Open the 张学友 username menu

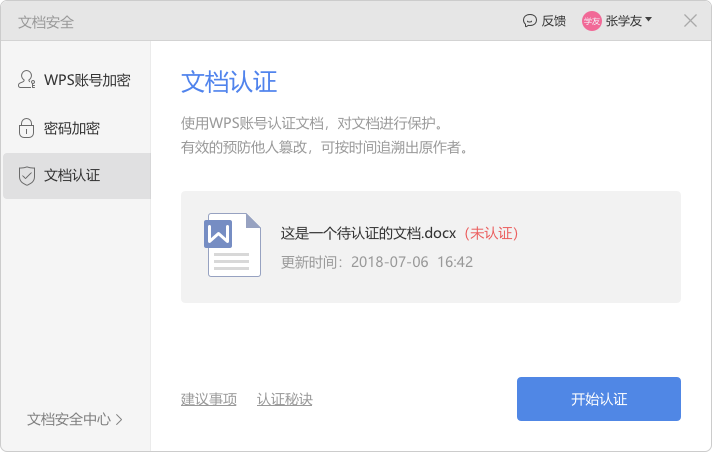point(624,21)
